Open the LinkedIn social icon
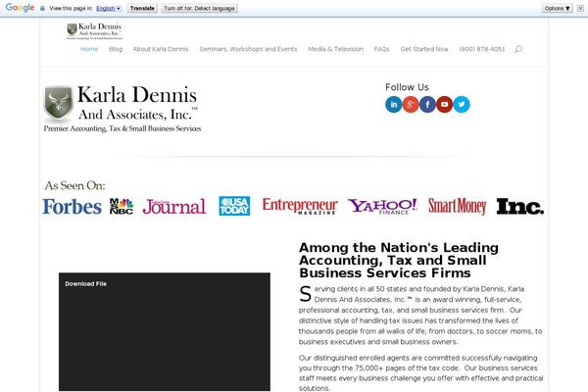Viewport: 588px width, 392px height. click(x=393, y=105)
